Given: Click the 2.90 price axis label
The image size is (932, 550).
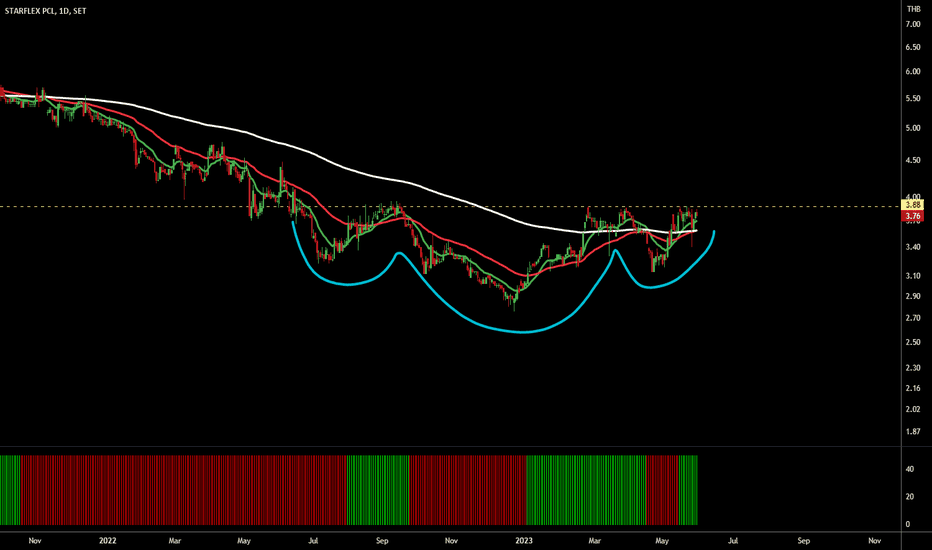Looking at the screenshot, I should point(913,296).
